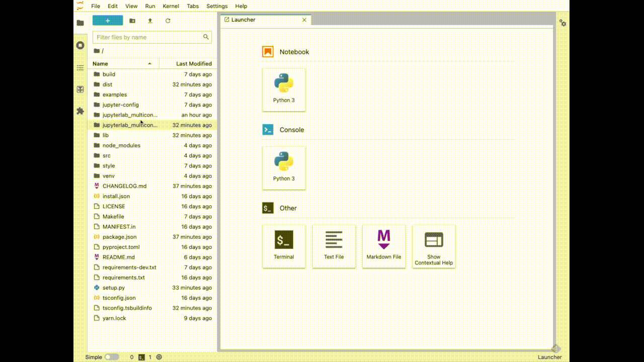Open the Kernel menu
The height and width of the screenshot is (362, 644).
[x=171, y=6]
